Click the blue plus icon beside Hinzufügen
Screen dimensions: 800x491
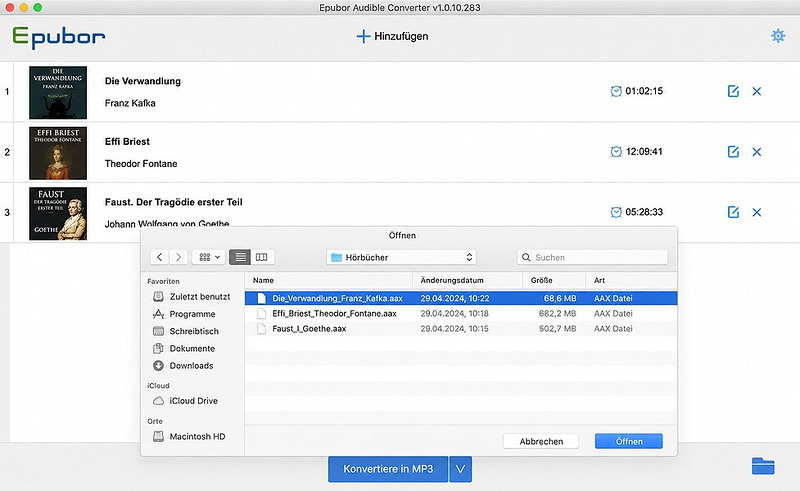[363, 36]
